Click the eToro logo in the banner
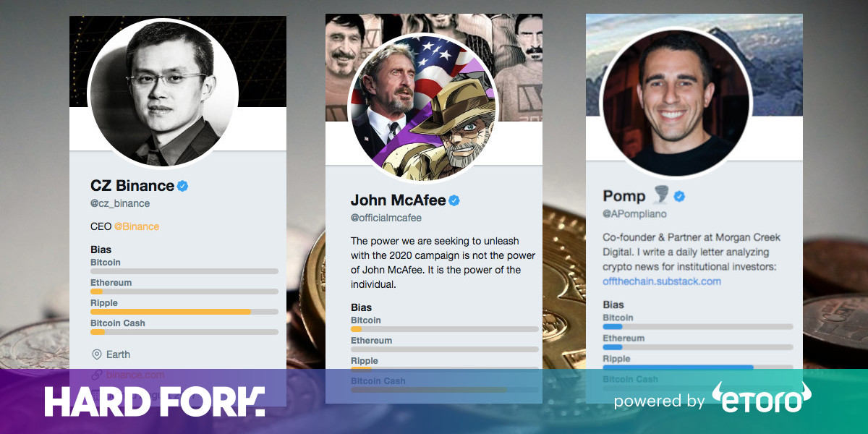This screenshot has height=434, width=868. pyautogui.click(x=761, y=398)
